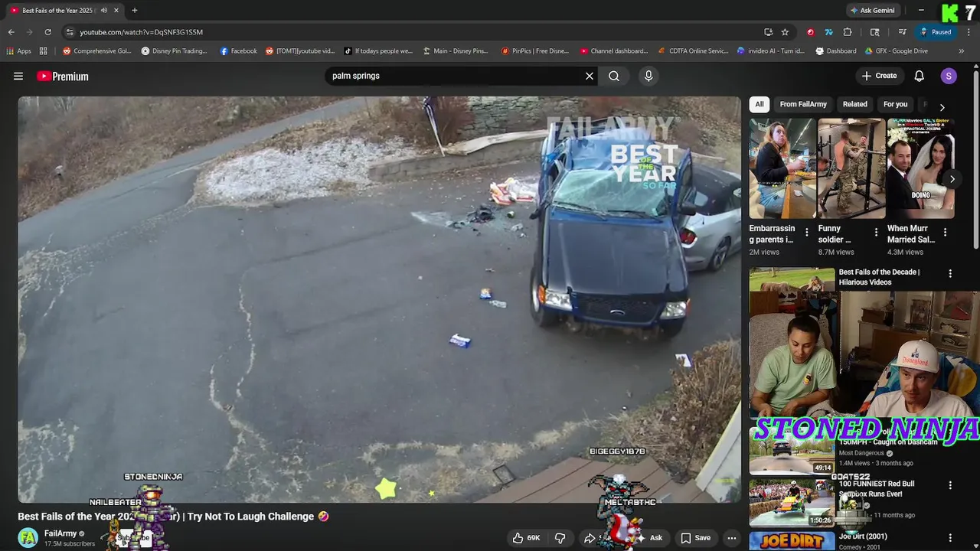Open Embarrassing parents short thumbnail

(782, 168)
